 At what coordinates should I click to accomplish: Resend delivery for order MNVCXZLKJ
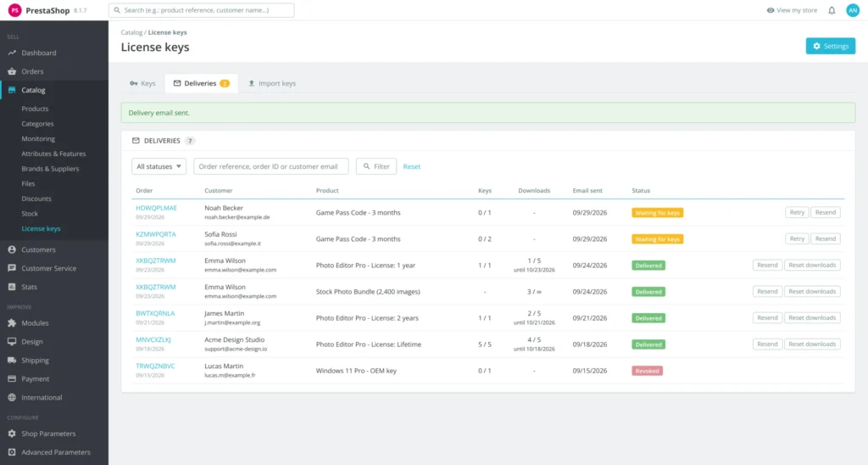pos(767,345)
